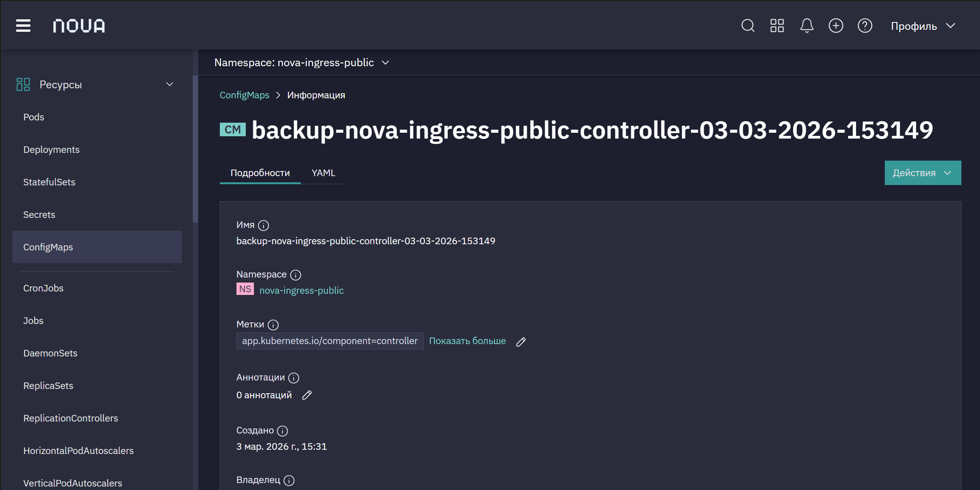Viewport: 980px width, 490px height.
Task: Open the Действия actions dropdown
Action: tap(923, 173)
